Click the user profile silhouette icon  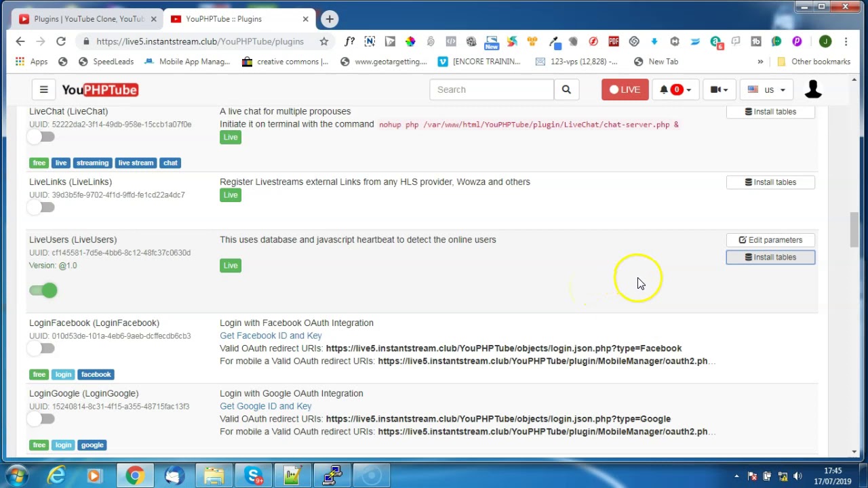pos(813,89)
